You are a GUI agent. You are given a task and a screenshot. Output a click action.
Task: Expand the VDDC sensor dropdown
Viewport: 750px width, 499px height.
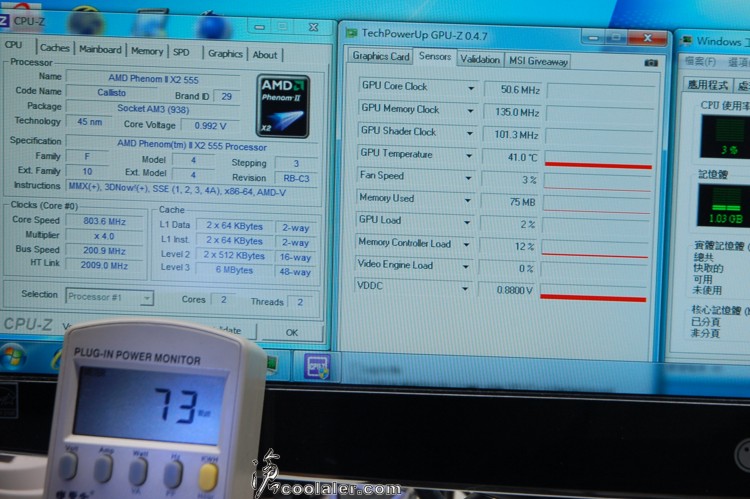(464, 288)
